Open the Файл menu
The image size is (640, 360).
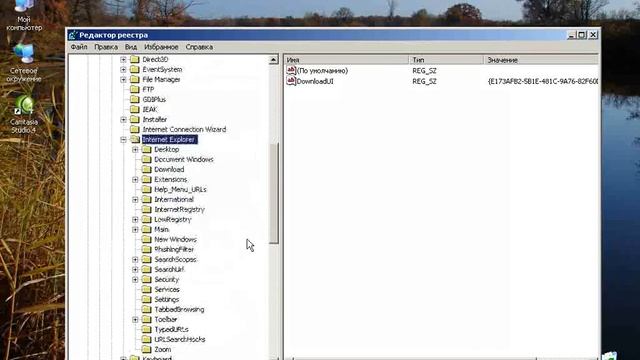click(x=79, y=47)
